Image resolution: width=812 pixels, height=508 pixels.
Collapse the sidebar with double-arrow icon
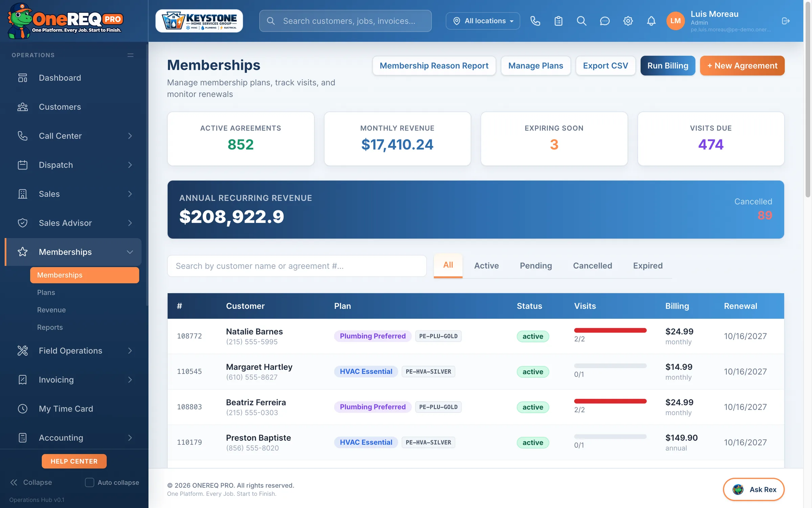click(x=14, y=482)
